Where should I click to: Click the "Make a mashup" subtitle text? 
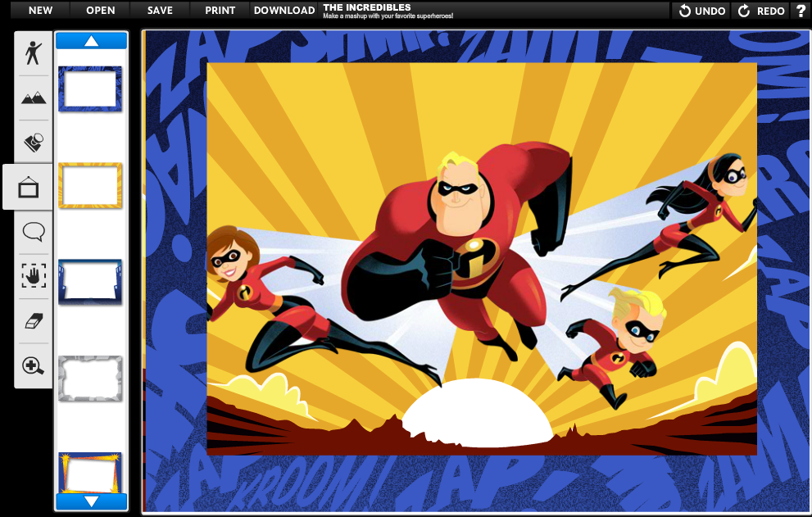click(x=388, y=16)
